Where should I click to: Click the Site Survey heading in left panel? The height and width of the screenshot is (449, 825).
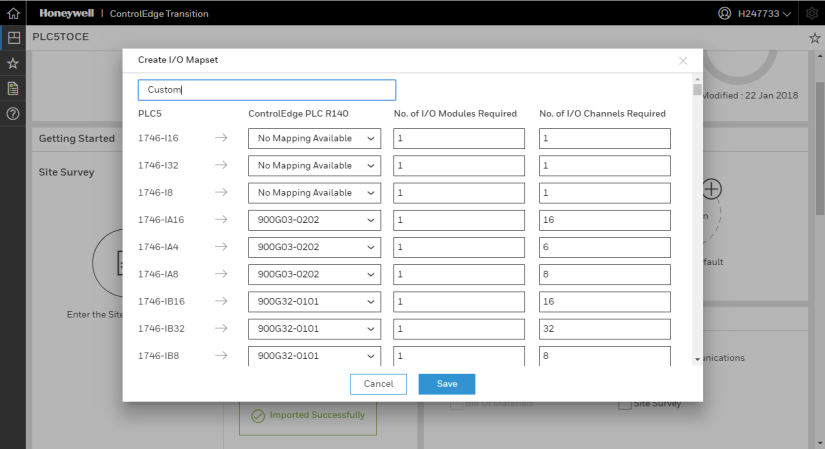click(x=66, y=172)
